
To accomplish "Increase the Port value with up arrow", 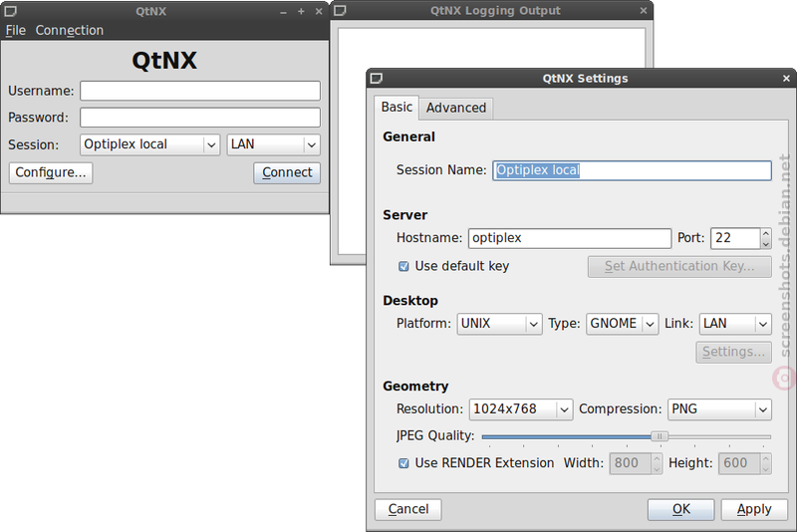I will [766, 233].
